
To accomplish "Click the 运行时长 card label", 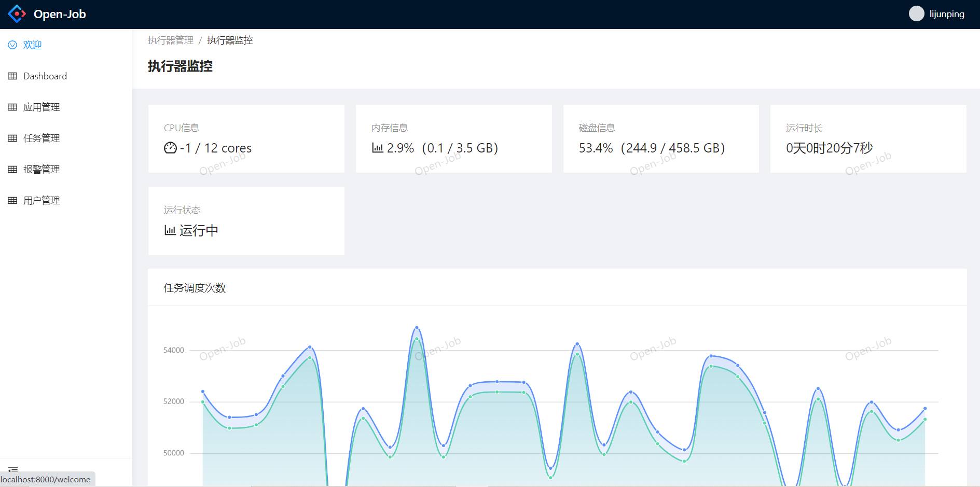I will 804,128.
